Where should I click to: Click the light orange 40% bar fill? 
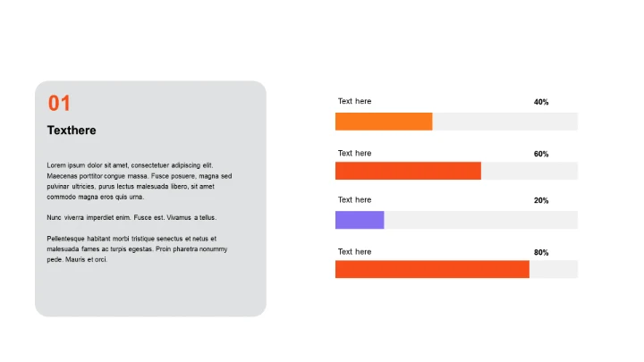(384, 122)
